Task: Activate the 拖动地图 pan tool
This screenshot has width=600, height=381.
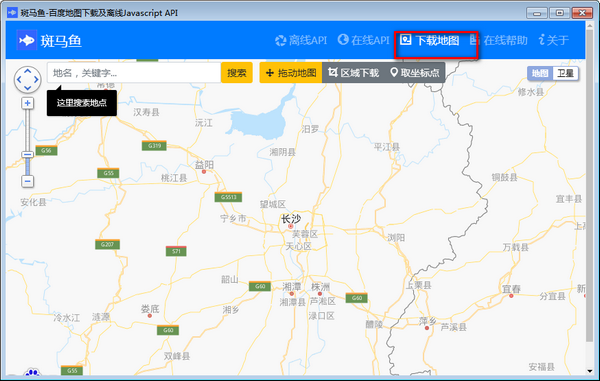Action: 291,73
